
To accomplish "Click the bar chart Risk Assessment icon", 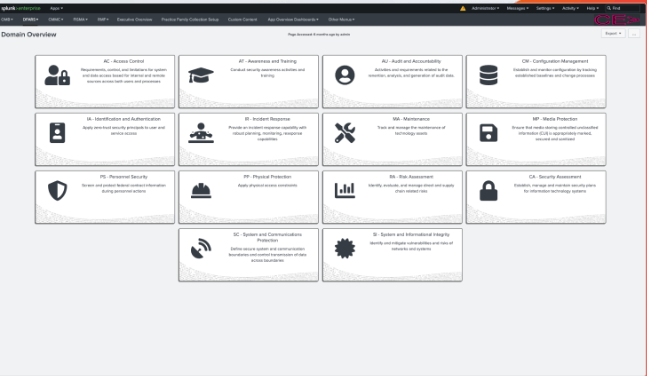I will (x=345, y=191).
